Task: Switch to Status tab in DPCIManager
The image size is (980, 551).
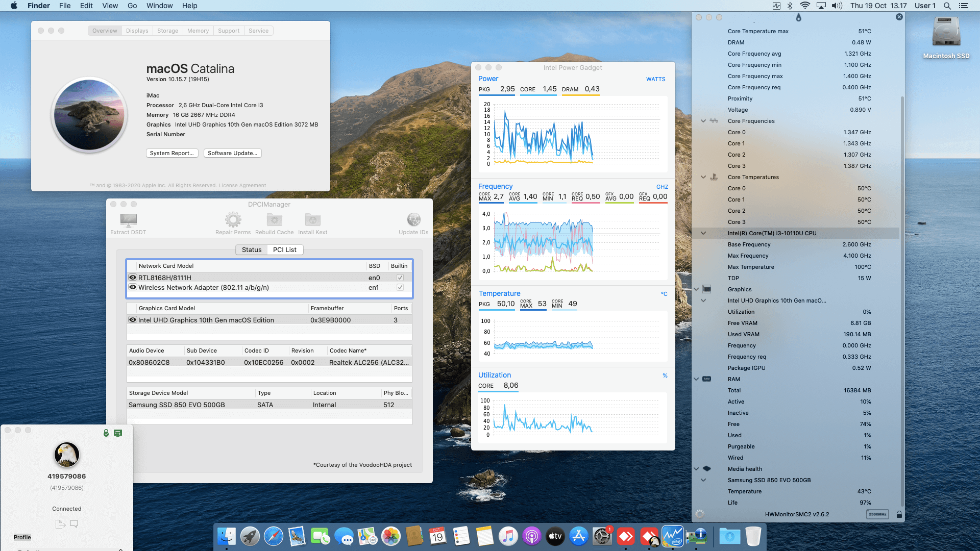Action: pyautogui.click(x=252, y=249)
